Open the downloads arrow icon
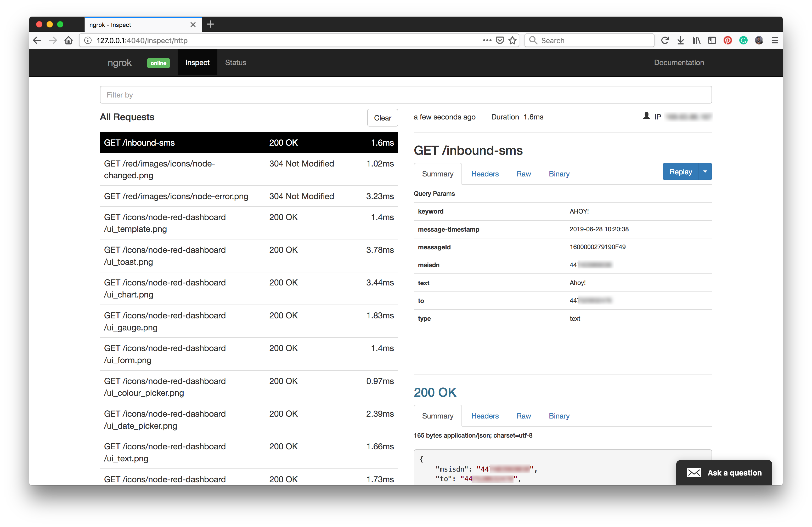Viewport: 812px width, 527px height. 681,41
